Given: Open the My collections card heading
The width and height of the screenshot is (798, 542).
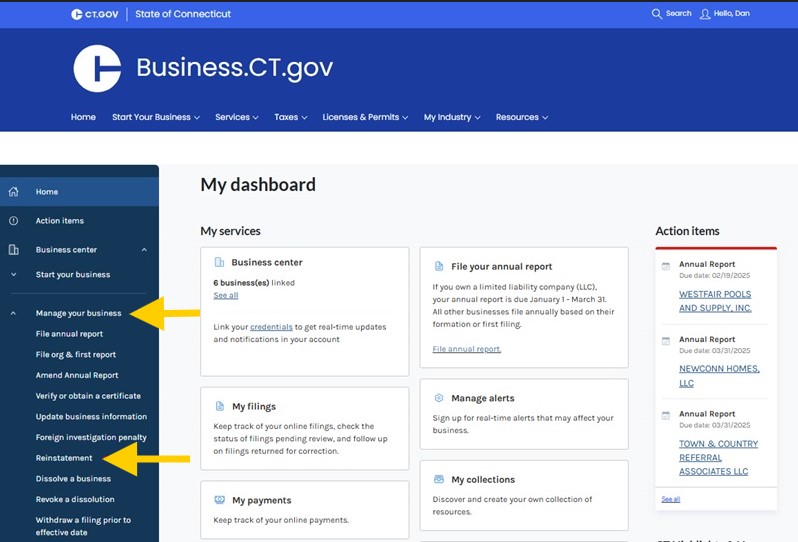Looking at the screenshot, I should [483, 479].
